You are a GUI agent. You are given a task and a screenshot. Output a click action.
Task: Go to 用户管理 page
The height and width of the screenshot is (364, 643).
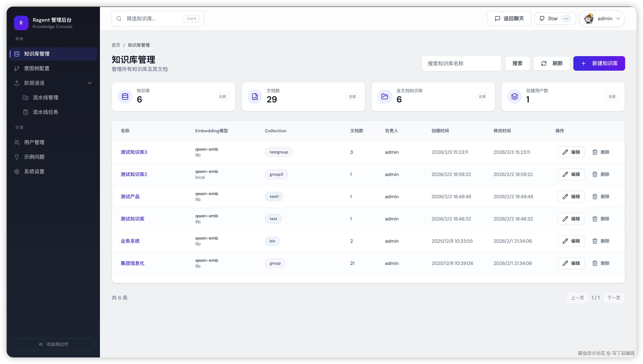coord(34,142)
